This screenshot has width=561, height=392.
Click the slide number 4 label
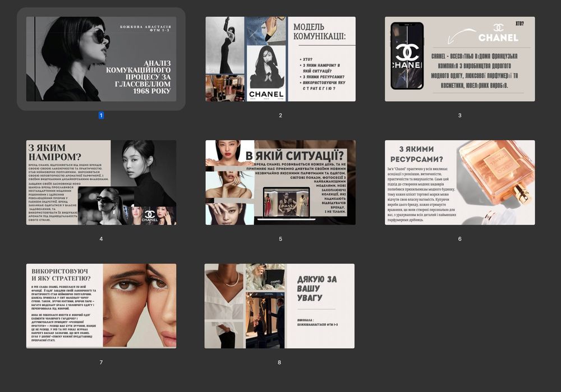coord(101,238)
